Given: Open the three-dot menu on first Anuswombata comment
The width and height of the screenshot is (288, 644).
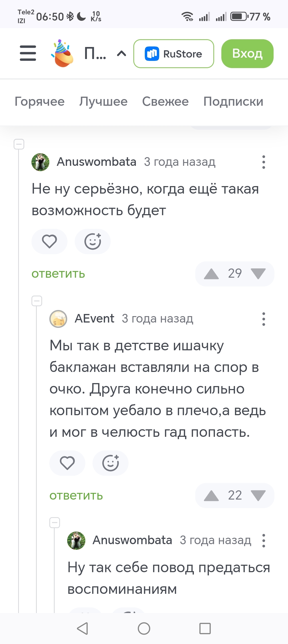Looking at the screenshot, I should (263, 162).
